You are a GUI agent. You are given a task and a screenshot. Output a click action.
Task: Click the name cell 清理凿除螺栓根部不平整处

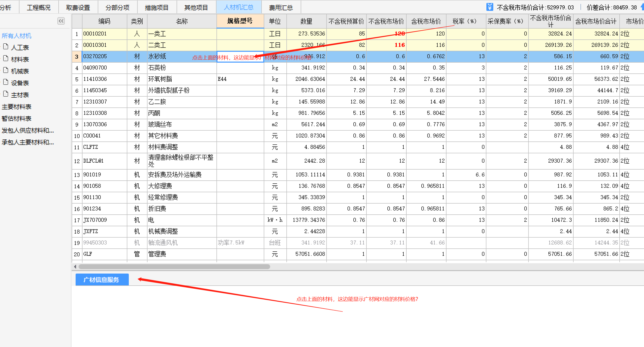(182, 161)
